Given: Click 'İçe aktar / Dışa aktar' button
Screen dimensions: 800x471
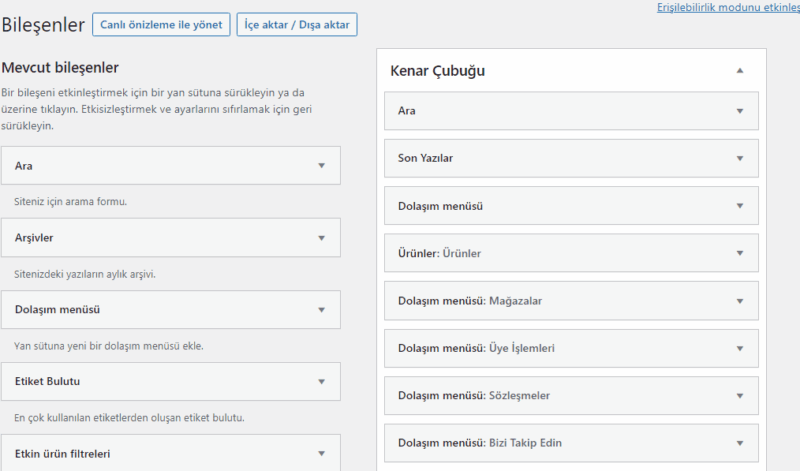Looking at the screenshot, I should (x=297, y=24).
